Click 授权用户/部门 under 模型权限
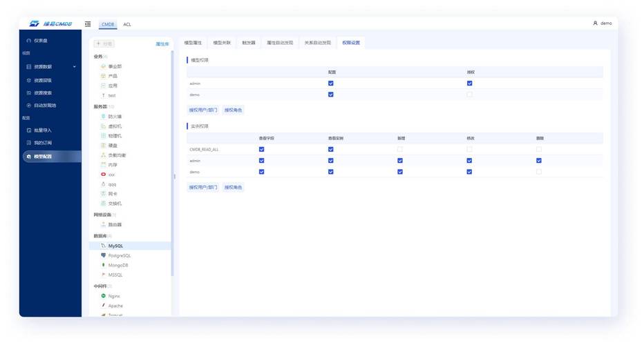Viewport: 644px width, 345px height. click(203, 110)
